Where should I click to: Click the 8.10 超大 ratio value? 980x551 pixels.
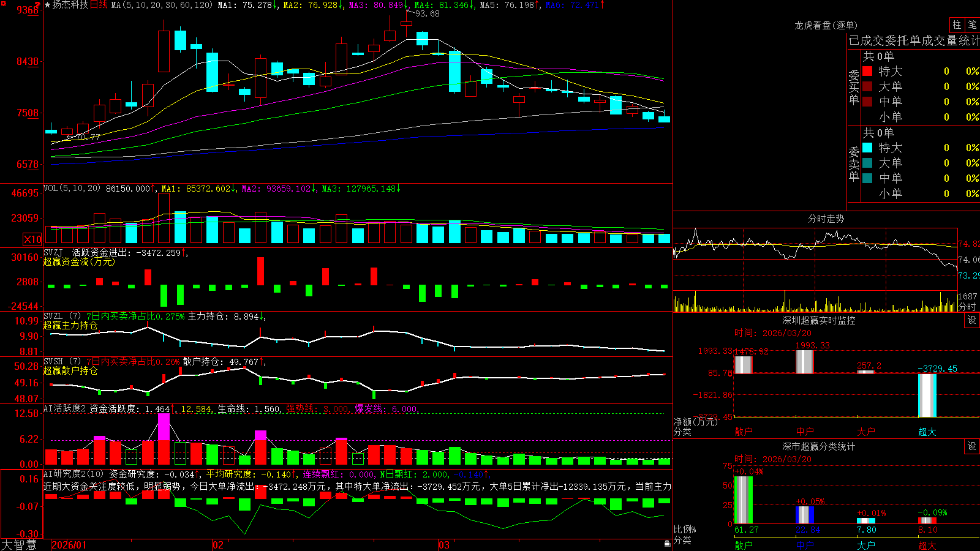tap(928, 530)
